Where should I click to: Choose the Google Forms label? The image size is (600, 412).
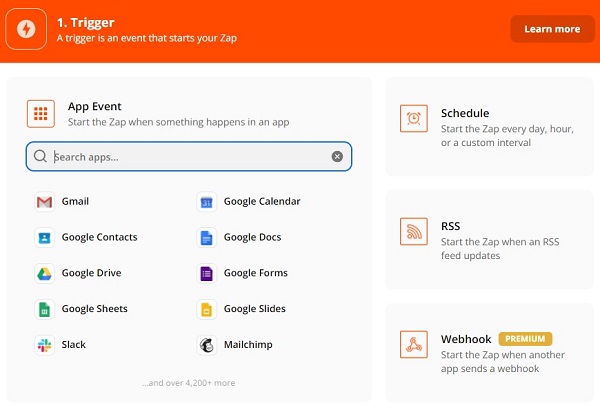[256, 273]
